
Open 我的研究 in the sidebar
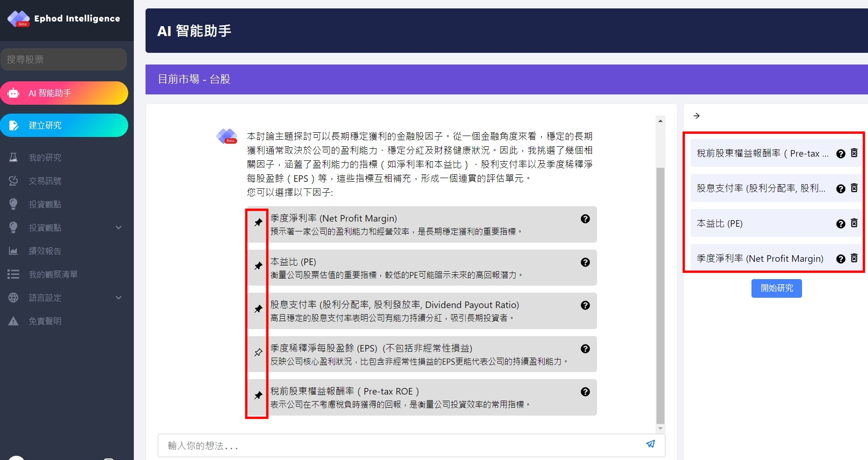(x=45, y=158)
